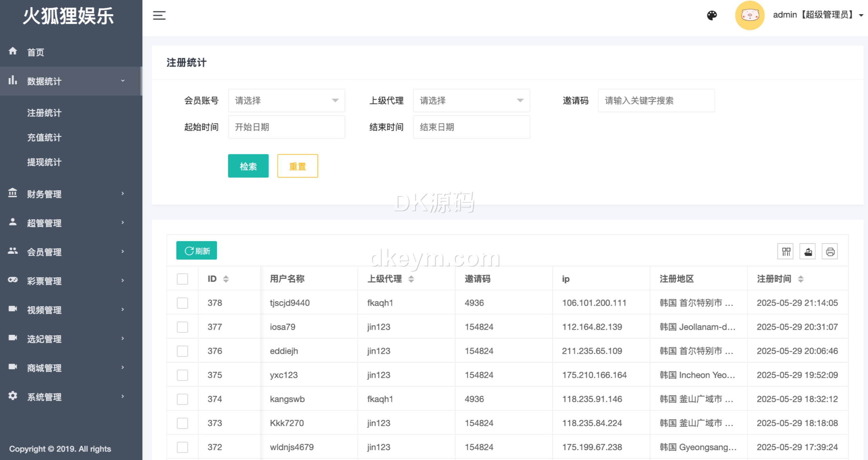Click the 邀请码 keyword search field
Screen dimensions: 868x460
tap(656, 100)
